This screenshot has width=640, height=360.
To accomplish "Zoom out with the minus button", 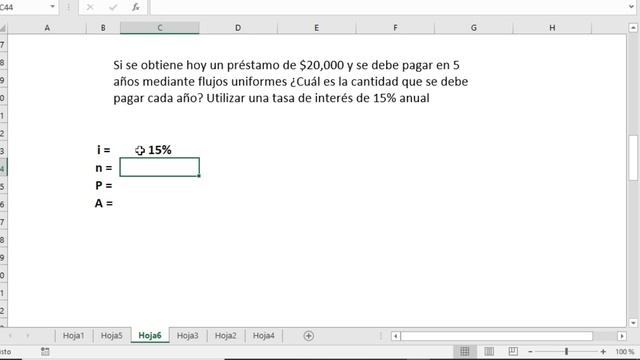I will pyautogui.click(x=530, y=351).
